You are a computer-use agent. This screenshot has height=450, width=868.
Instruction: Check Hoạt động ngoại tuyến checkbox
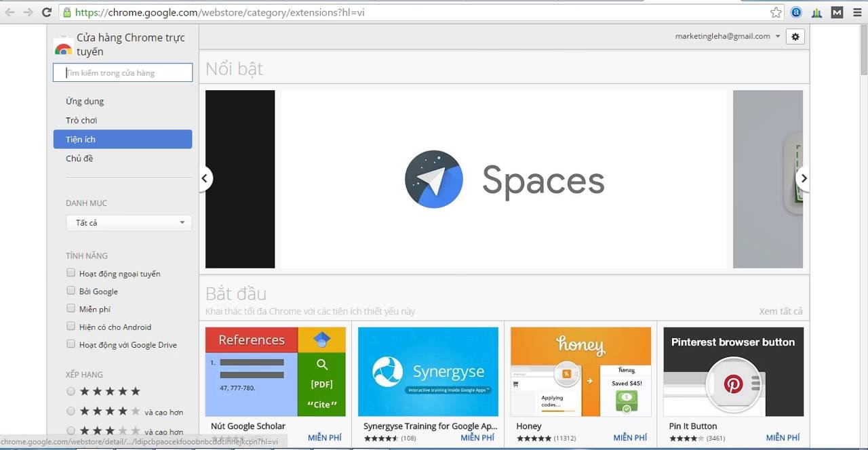(71, 273)
